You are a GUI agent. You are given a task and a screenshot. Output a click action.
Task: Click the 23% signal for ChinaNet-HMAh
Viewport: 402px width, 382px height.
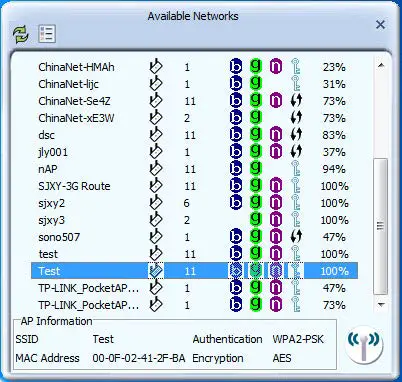tap(334, 67)
